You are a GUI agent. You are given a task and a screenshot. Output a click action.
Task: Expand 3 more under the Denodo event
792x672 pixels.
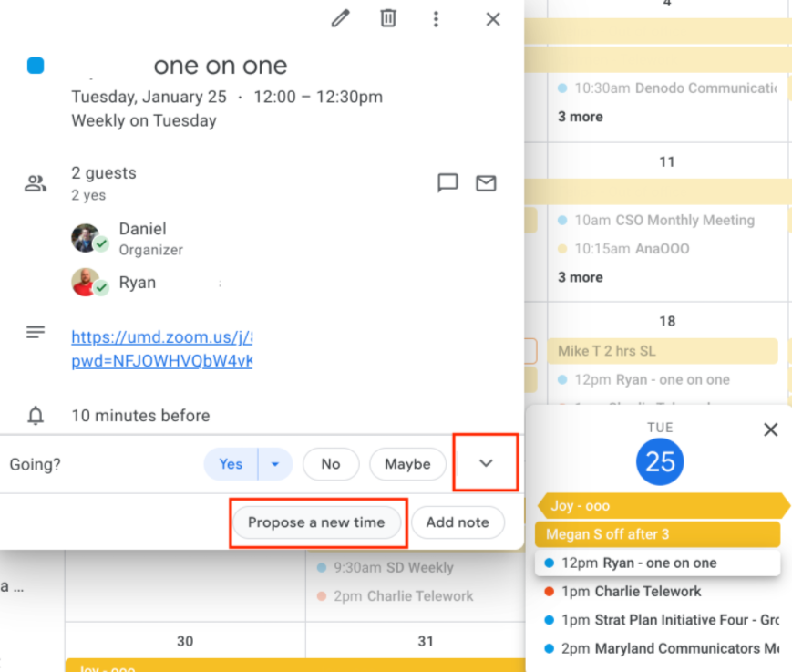coord(581,117)
